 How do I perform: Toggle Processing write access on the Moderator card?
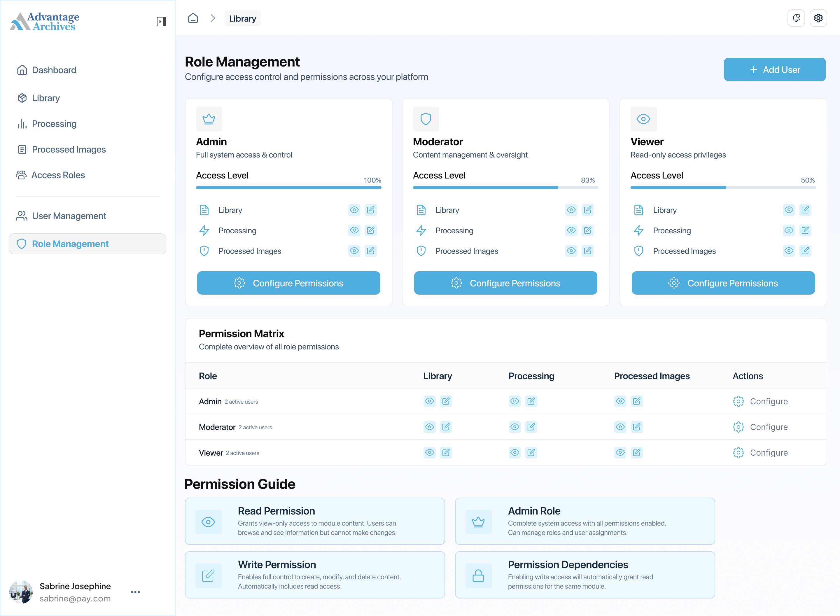tap(588, 230)
